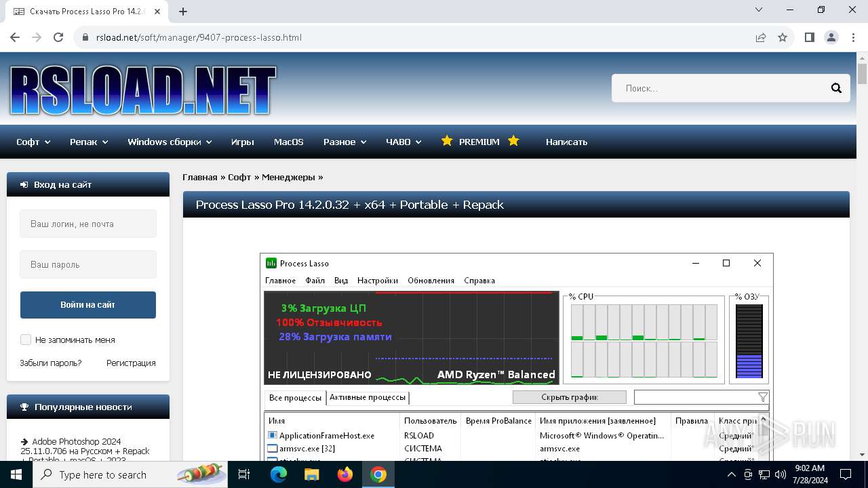Screen dimensions: 868x488
Task: Launch Firefox from the taskbar
Action: tap(345, 474)
